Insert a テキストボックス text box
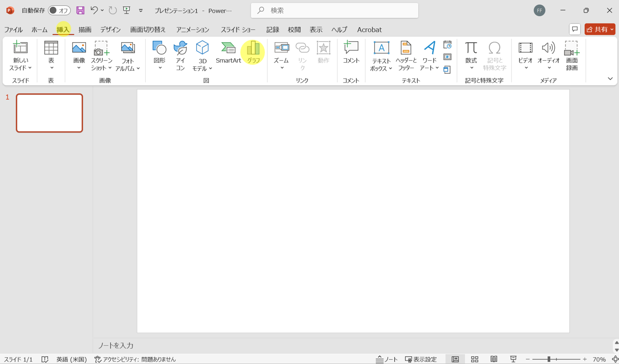This screenshot has width=619, height=364. (381, 55)
